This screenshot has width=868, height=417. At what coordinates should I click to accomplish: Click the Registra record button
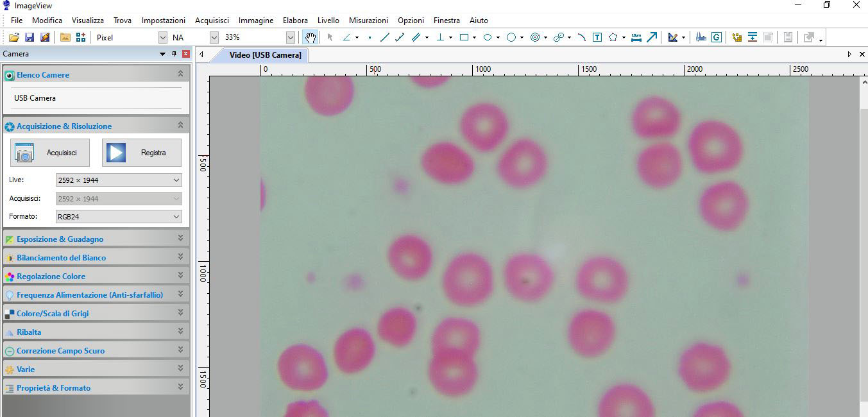pyautogui.click(x=142, y=153)
